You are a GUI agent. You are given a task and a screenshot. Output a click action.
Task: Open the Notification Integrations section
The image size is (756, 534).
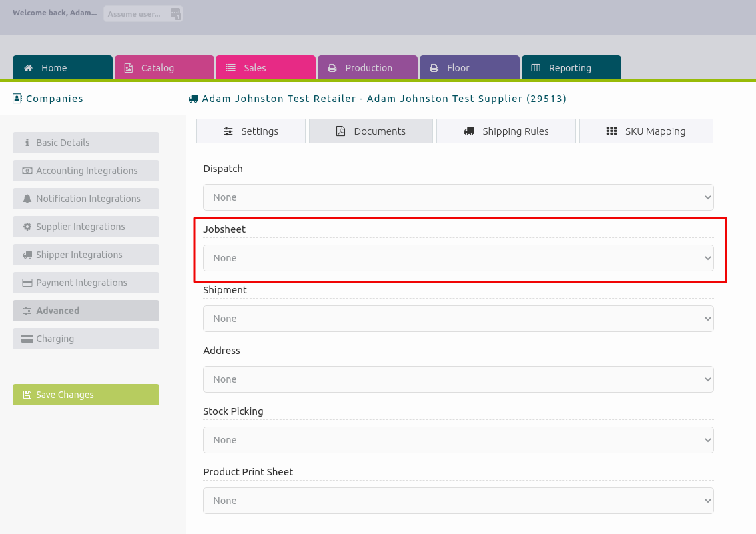click(86, 199)
